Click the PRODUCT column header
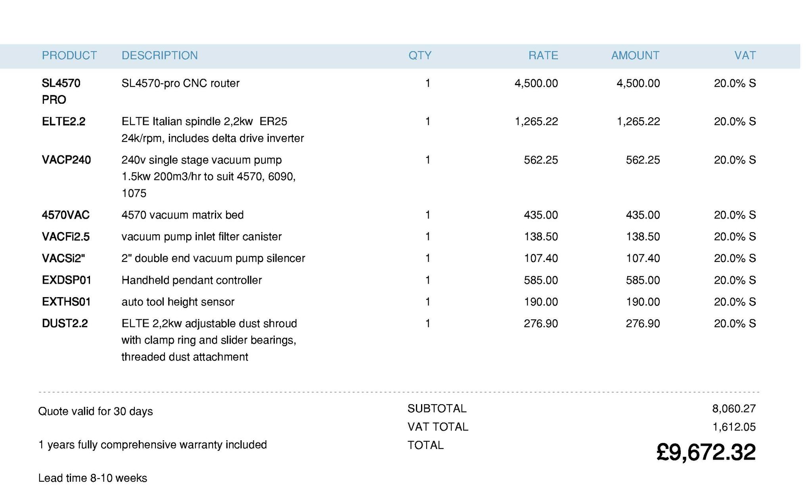812x504 pixels. pos(69,55)
